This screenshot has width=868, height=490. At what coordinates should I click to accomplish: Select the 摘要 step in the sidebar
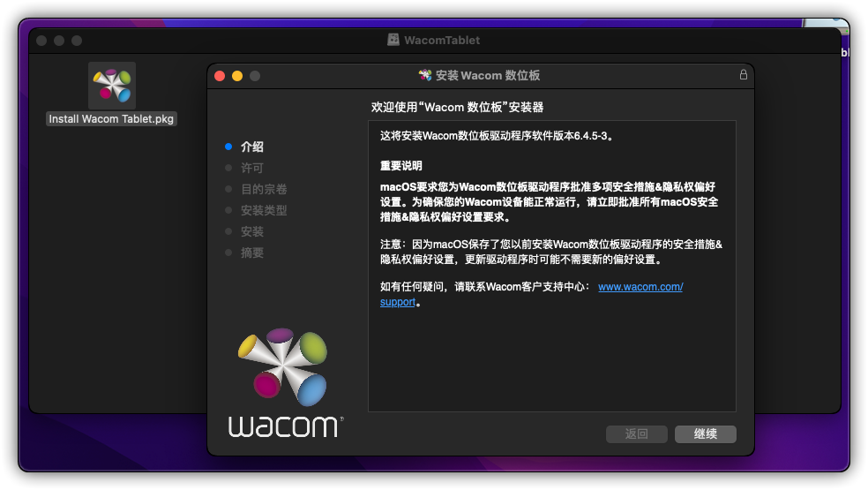pos(252,253)
